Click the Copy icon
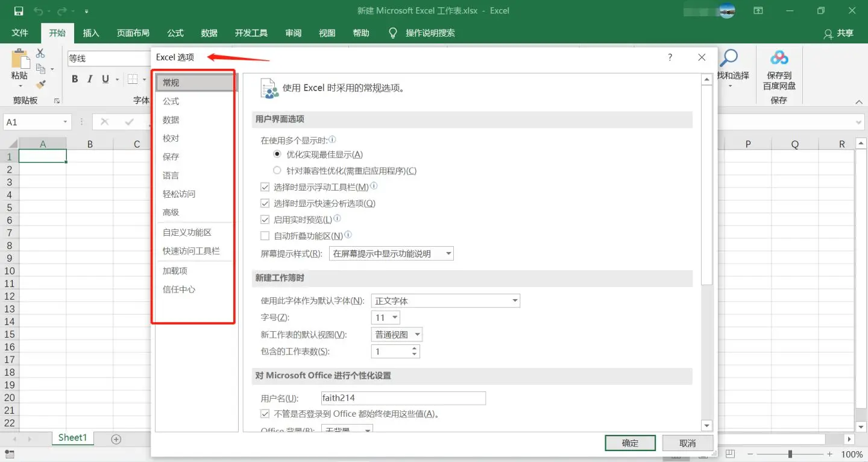This screenshot has width=868, height=462. tap(40, 69)
